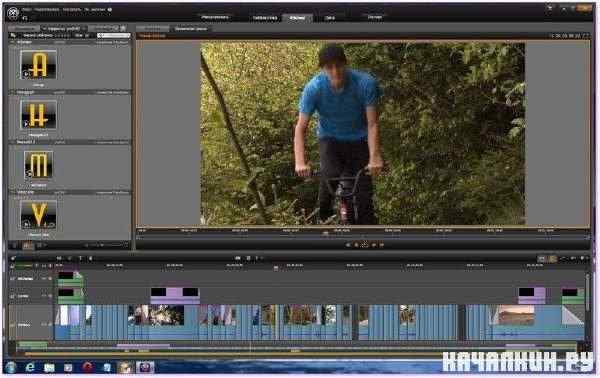Switch to the selected middle top navigation tab
600x378 pixels.
297,18
